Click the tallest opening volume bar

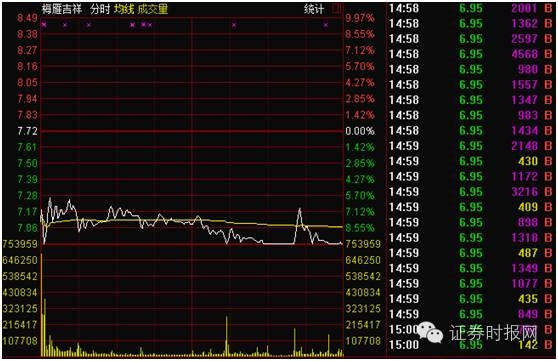tap(42, 305)
